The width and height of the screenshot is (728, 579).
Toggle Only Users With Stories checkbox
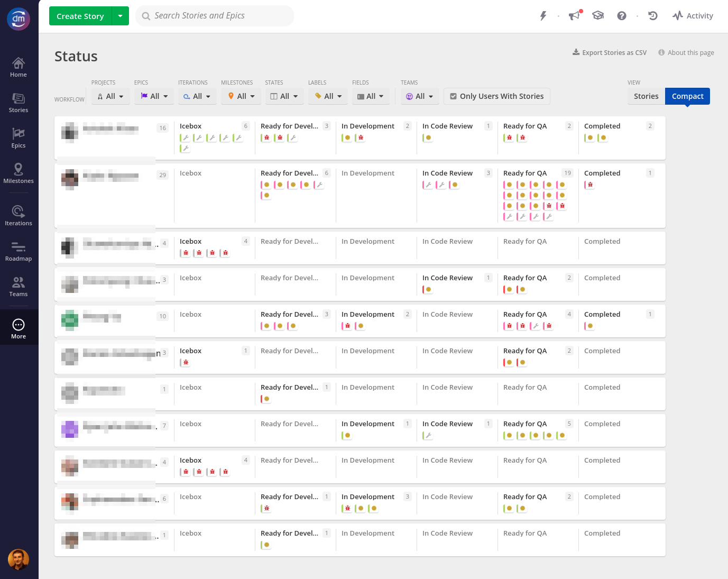click(496, 96)
